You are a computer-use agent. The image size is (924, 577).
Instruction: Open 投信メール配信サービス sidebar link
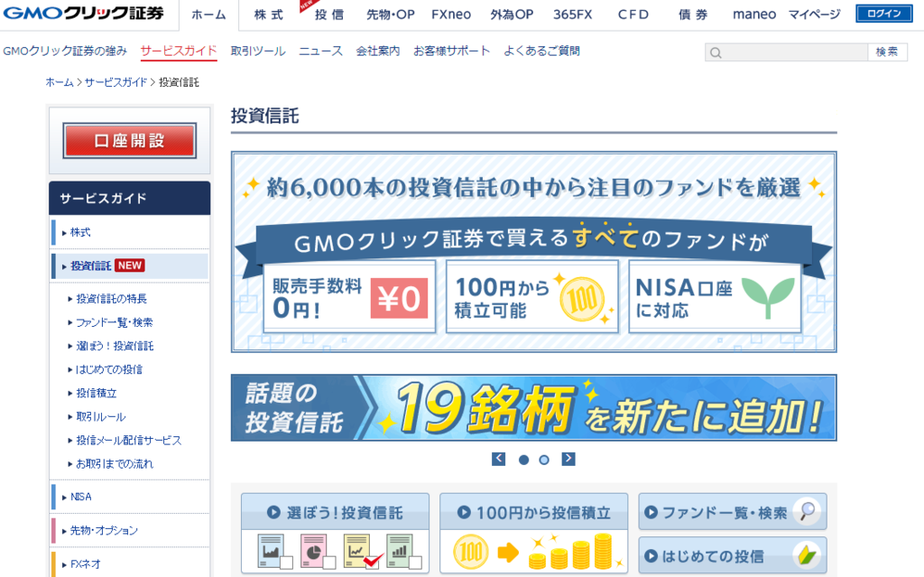pyautogui.click(x=128, y=440)
